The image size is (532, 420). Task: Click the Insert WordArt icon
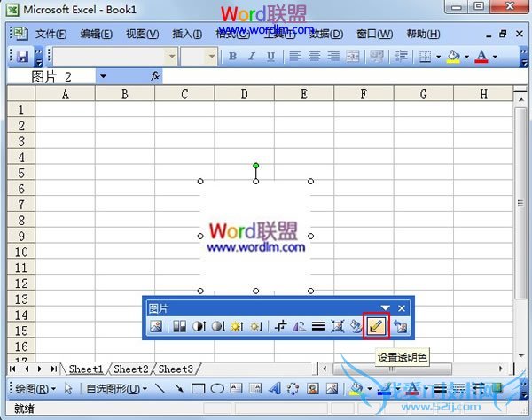point(274,388)
